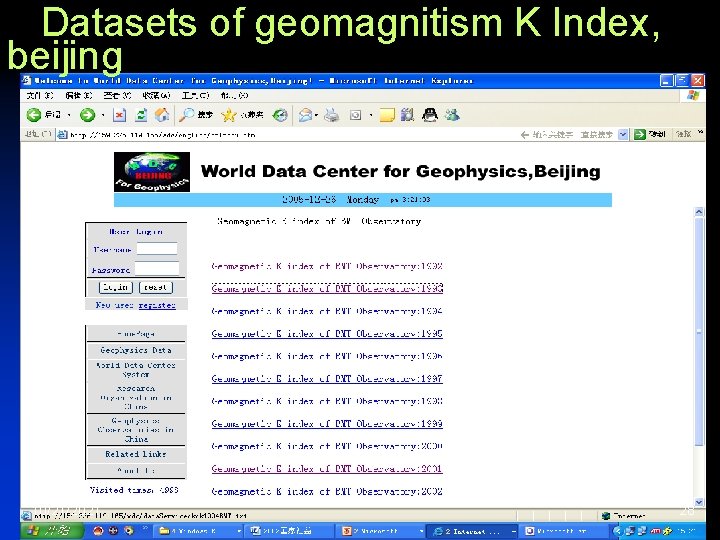
Task: Open Geomagnetic K index link for 1993
Action: point(327,289)
